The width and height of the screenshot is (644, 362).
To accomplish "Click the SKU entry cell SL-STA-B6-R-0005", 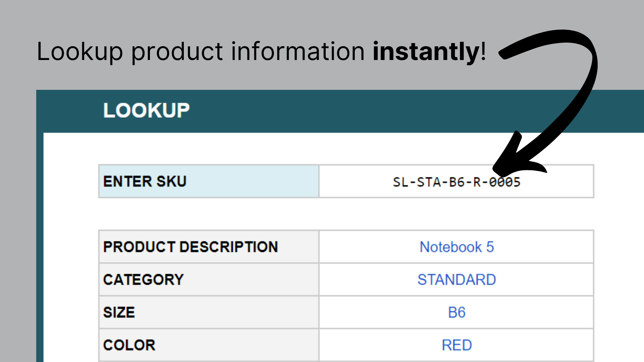I will pyautogui.click(x=456, y=182).
